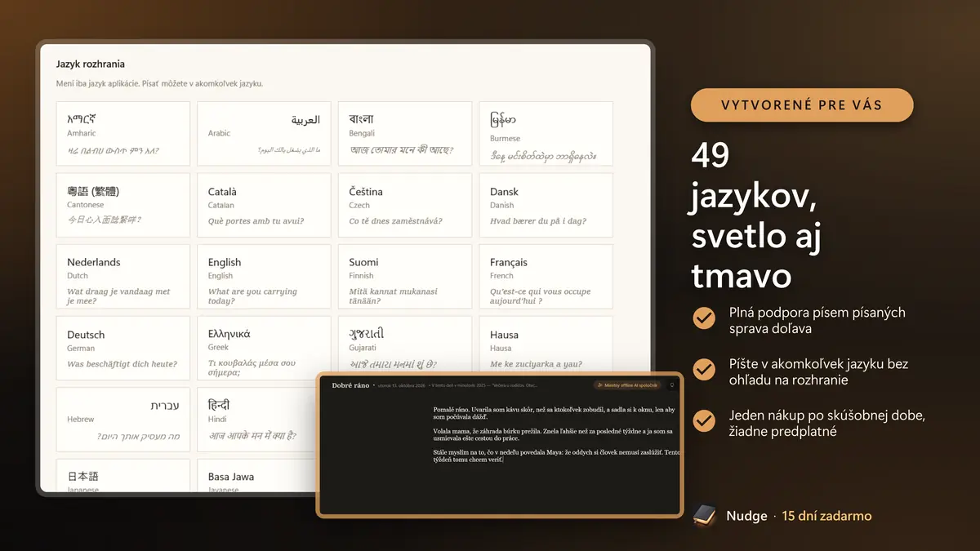Click the Nudge notebook app icon
This screenshot has height=551, width=980.
coord(704,516)
